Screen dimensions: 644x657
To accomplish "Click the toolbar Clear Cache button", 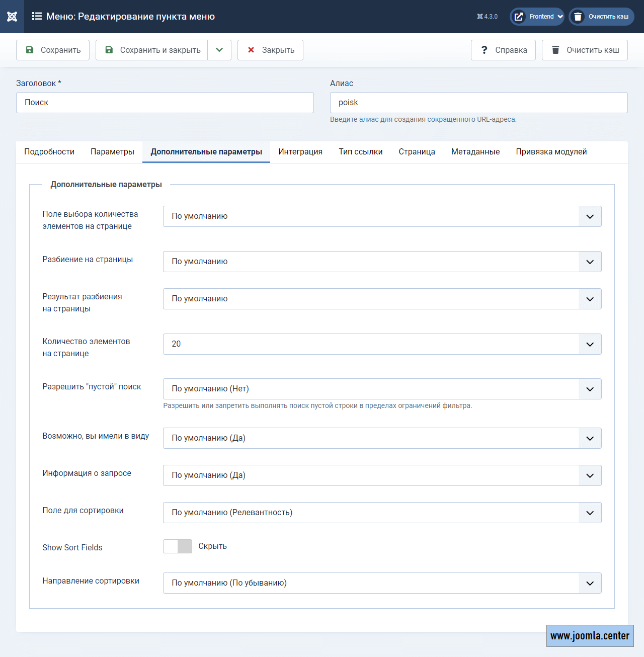I will [585, 50].
